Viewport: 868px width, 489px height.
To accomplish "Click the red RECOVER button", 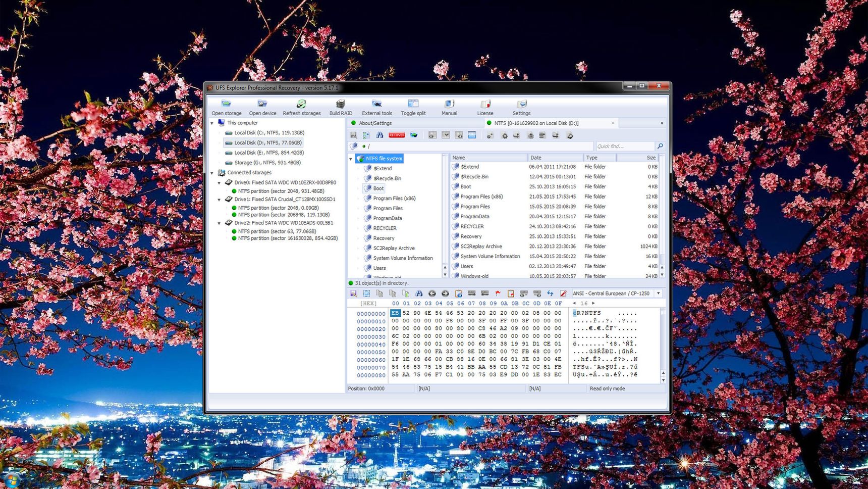I will pyautogui.click(x=397, y=135).
